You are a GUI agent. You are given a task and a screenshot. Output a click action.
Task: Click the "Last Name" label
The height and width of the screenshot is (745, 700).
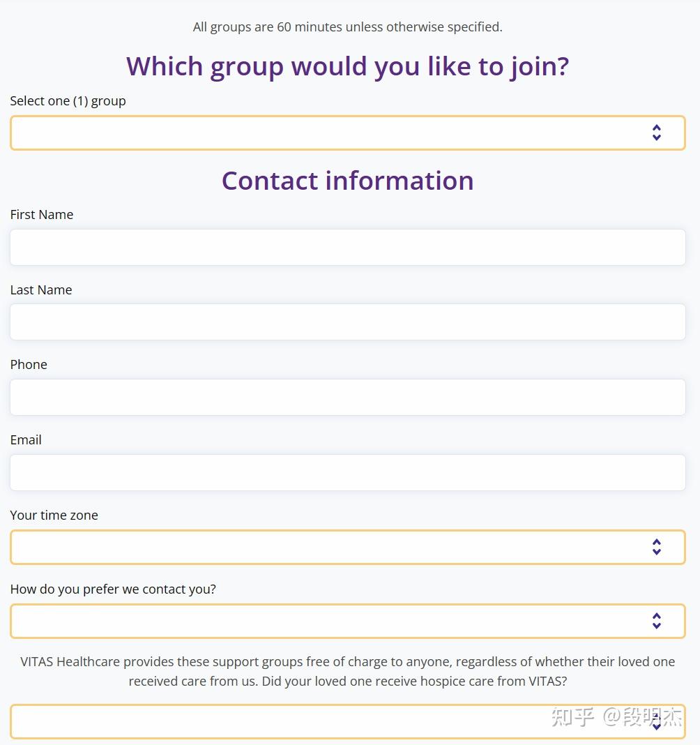41,290
